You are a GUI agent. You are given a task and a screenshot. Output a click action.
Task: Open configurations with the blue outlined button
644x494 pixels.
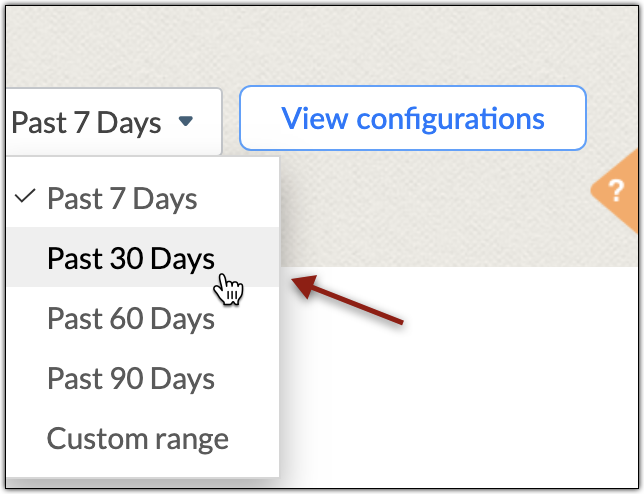412,119
